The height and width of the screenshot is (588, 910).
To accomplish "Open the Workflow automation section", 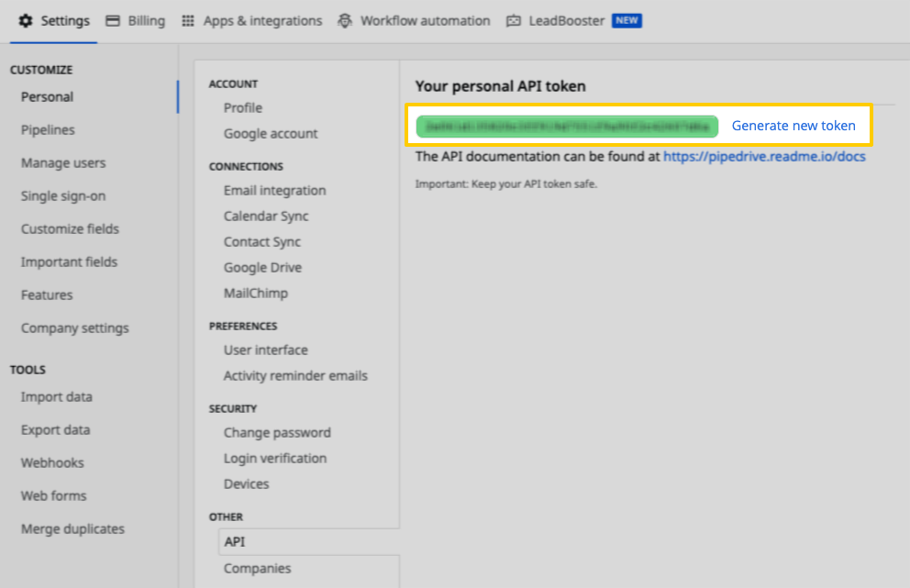I will (422, 20).
